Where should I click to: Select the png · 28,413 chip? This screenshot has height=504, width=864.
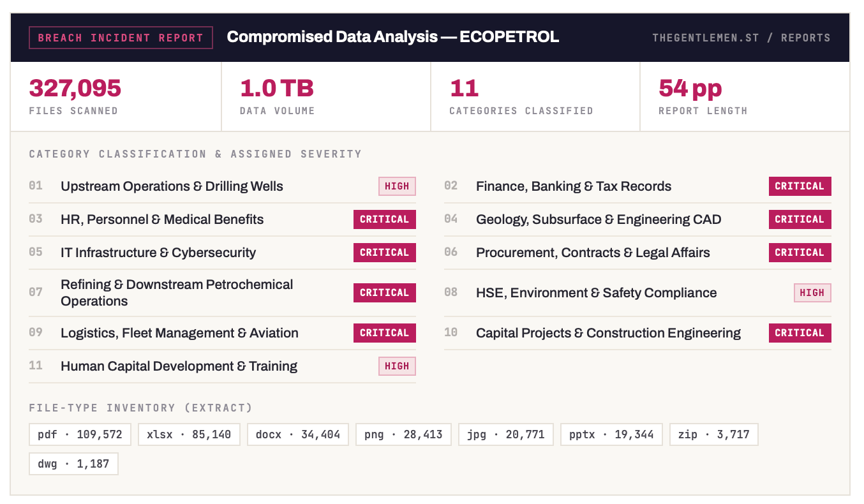coord(404,434)
